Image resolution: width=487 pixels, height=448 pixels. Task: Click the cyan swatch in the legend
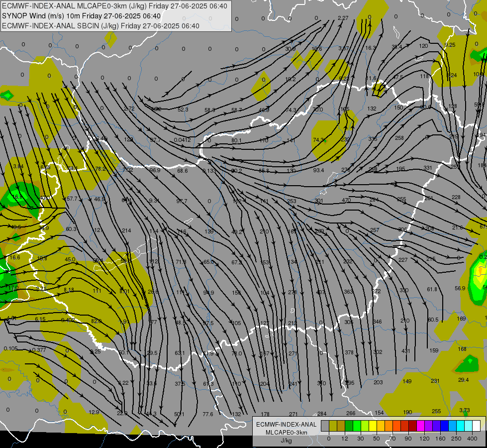[460, 426]
